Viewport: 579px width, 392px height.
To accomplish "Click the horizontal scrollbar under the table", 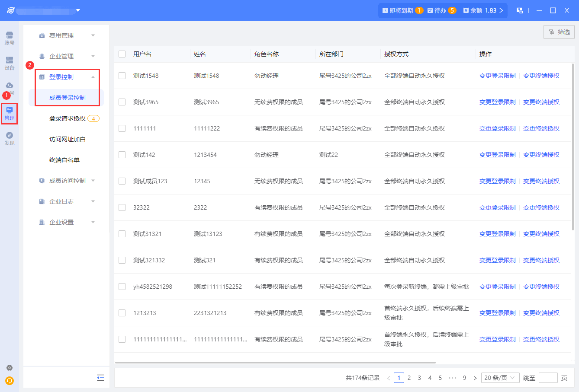I will [x=275, y=363].
